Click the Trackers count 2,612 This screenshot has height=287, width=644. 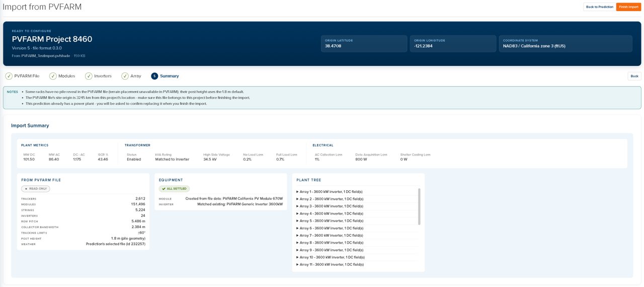tap(140, 198)
